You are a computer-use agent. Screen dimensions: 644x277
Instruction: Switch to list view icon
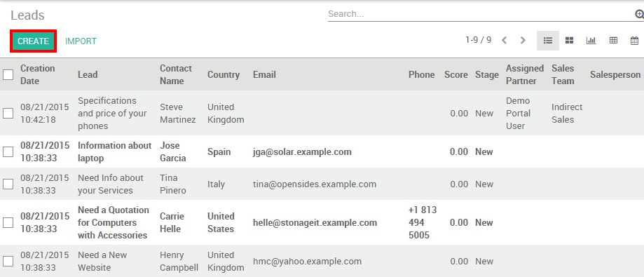click(x=548, y=41)
